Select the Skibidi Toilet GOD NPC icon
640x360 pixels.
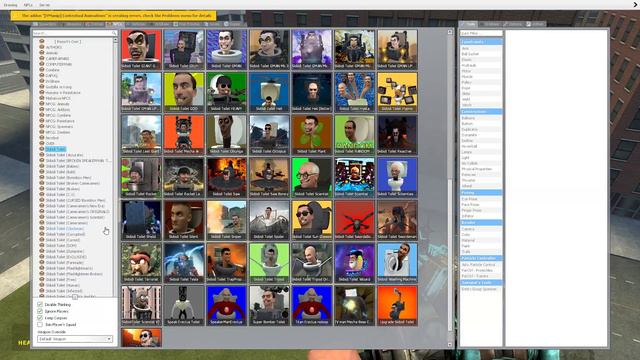tap(184, 92)
